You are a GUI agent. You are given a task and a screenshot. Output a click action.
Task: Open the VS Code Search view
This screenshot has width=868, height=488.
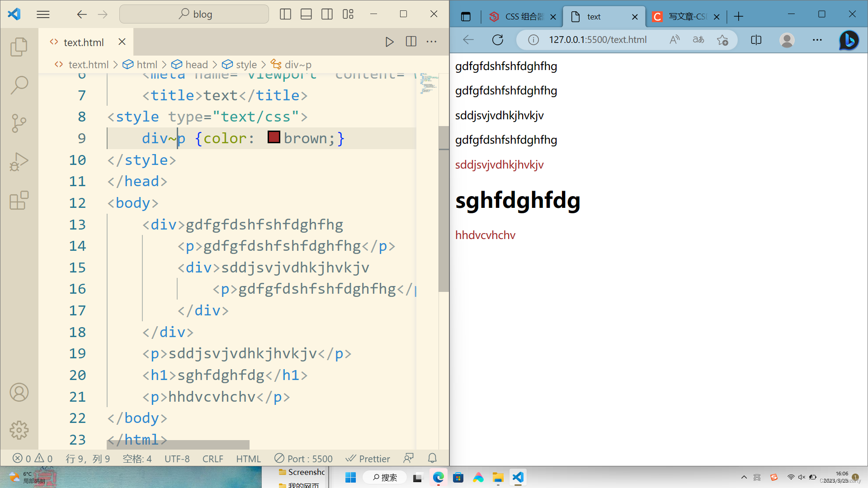19,84
